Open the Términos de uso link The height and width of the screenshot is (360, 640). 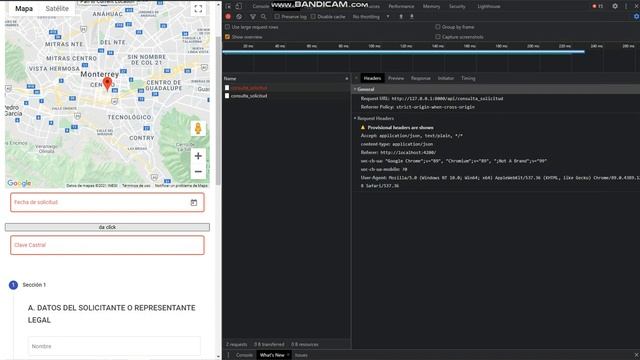click(136, 186)
